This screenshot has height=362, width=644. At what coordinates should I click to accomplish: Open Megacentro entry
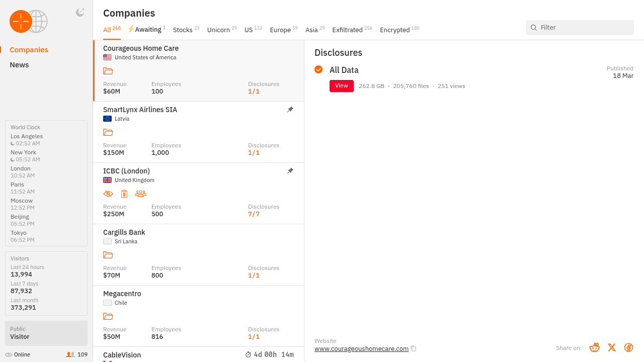click(199, 316)
